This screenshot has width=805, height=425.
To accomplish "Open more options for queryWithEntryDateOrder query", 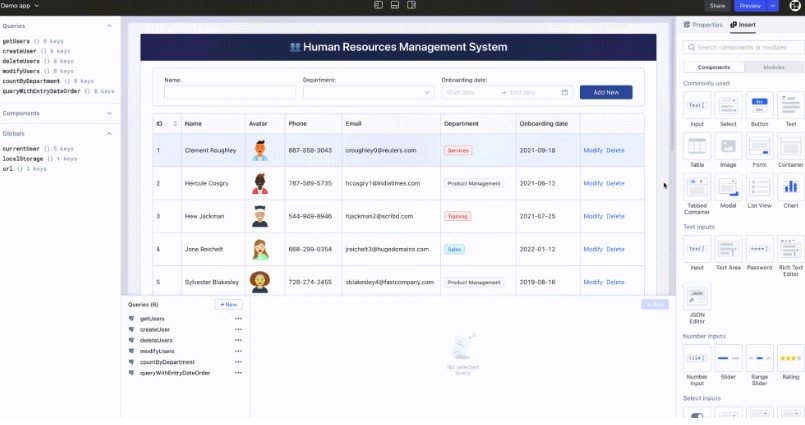I will (x=238, y=373).
